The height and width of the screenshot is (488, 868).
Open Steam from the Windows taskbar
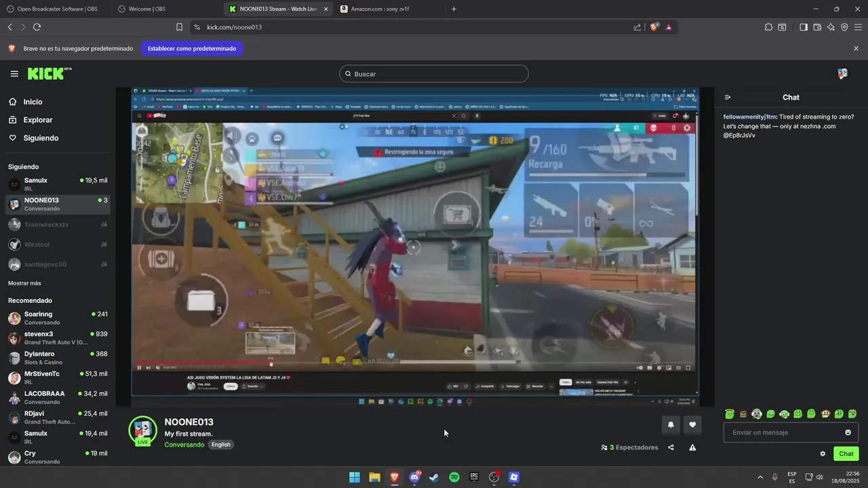point(434,477)
